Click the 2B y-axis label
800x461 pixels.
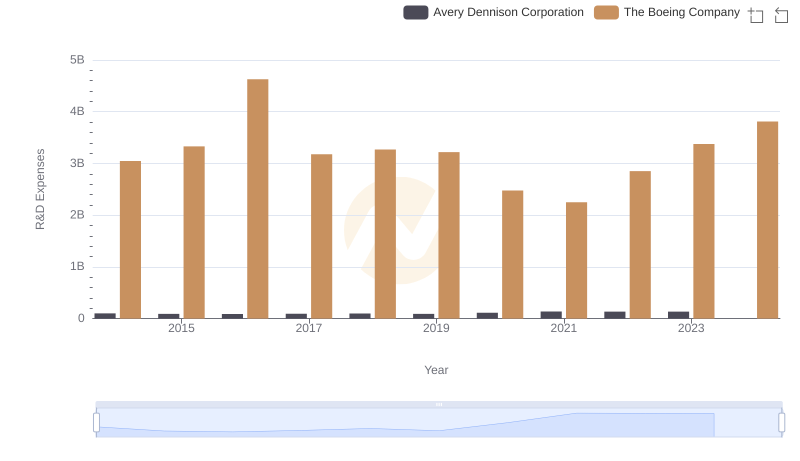(77, 215)
